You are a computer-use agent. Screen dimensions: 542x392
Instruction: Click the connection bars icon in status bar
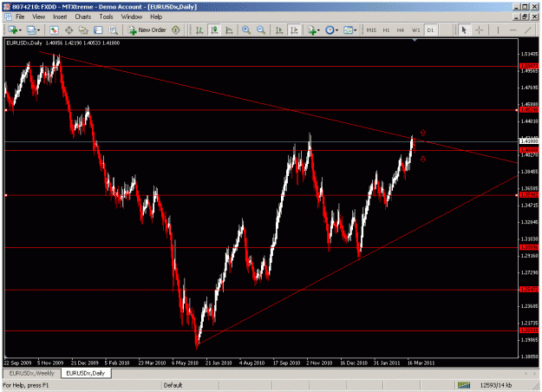464,385
